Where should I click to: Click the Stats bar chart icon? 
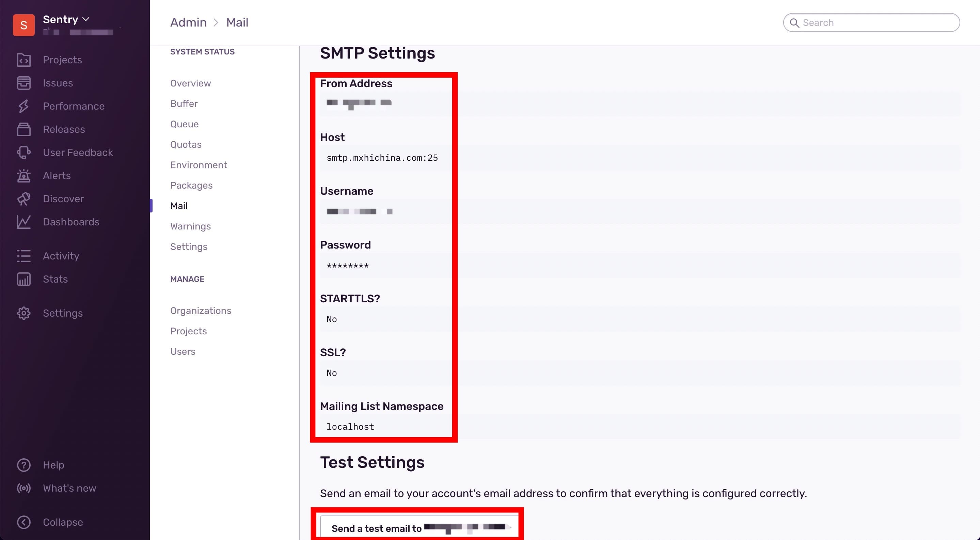pos(23,279)
